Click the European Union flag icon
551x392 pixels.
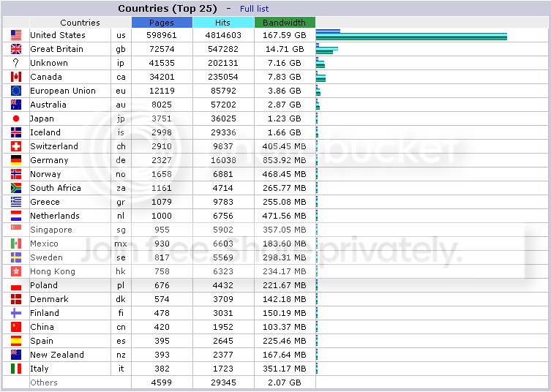coord(16,91)
